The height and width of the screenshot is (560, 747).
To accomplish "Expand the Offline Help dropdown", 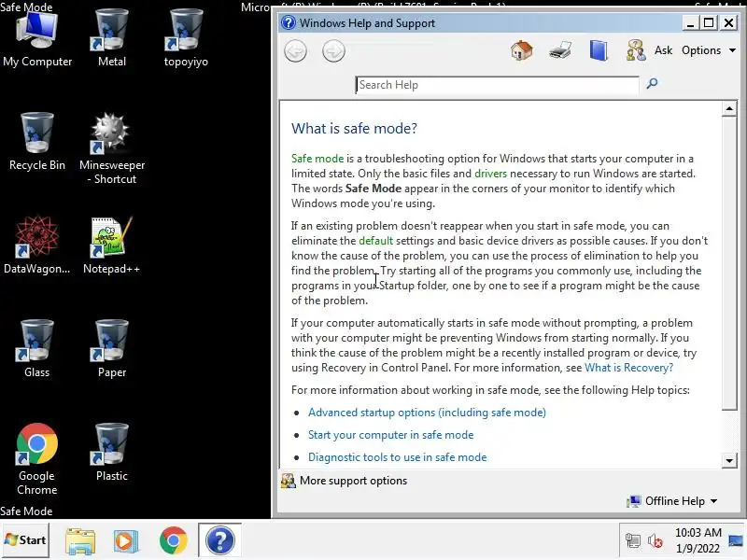I will 672,501.
